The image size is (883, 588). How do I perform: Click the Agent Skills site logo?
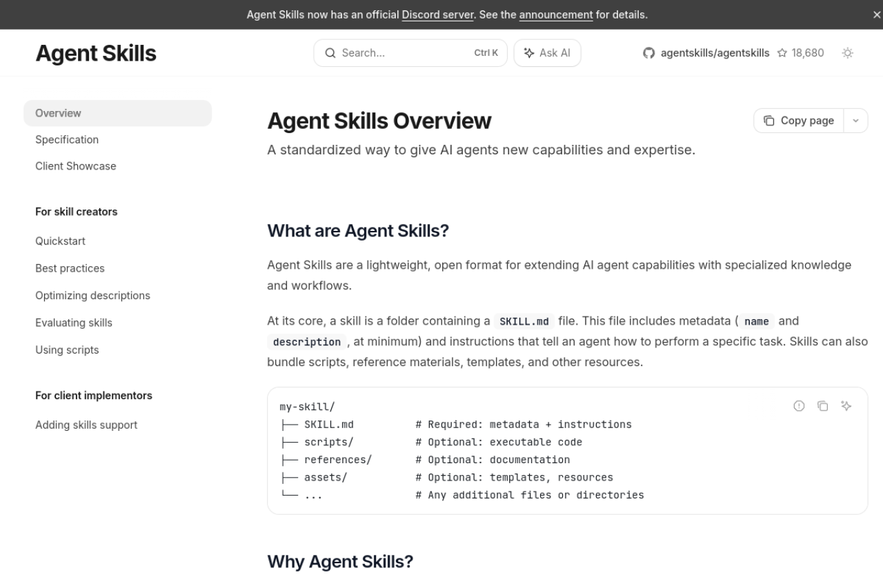(96, 53)
